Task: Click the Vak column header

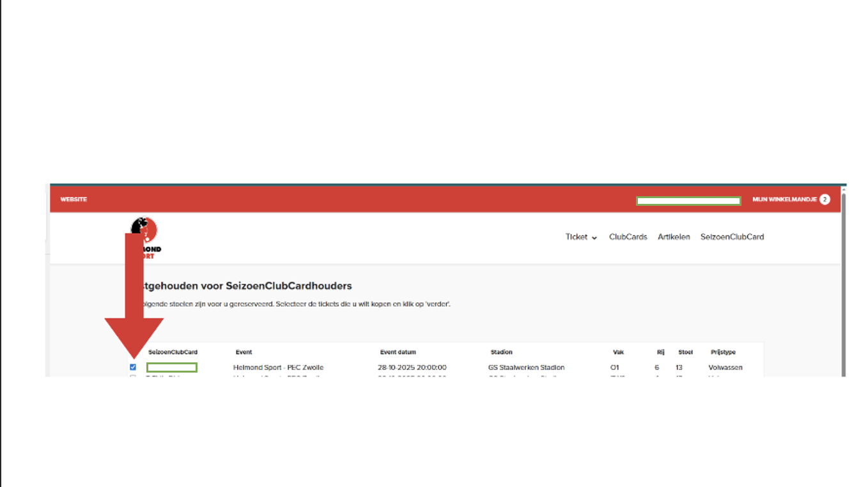Action: tap(617, 352)
